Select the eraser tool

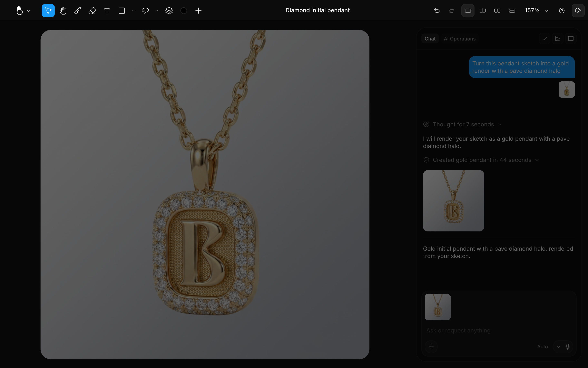pyautogui.click(x=92, y=10)
